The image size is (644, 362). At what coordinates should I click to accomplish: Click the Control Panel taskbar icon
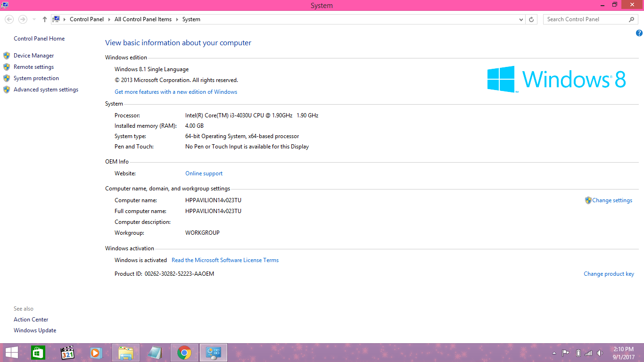click(x=214, y=353)
